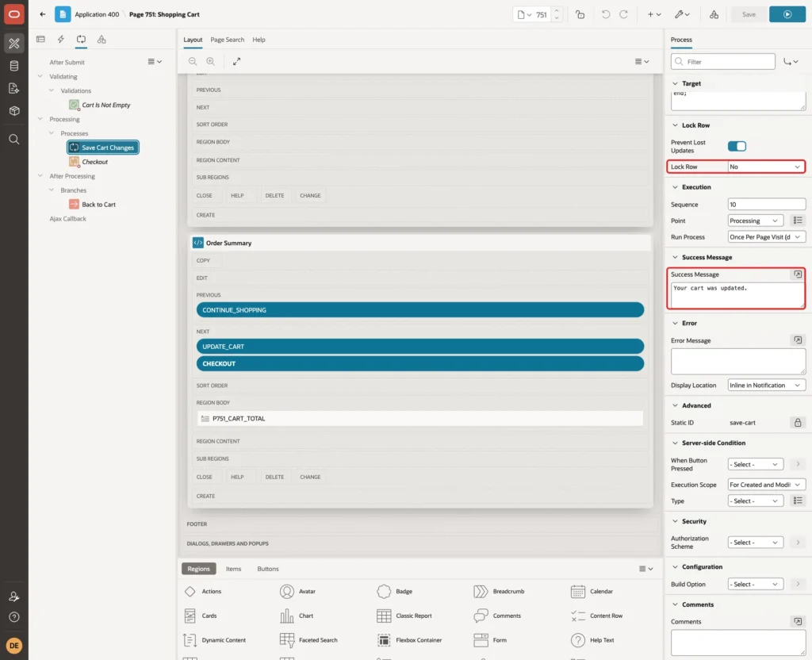
Task: Toggle the Prevent Lost Updates switch
Action: [737, 146]
